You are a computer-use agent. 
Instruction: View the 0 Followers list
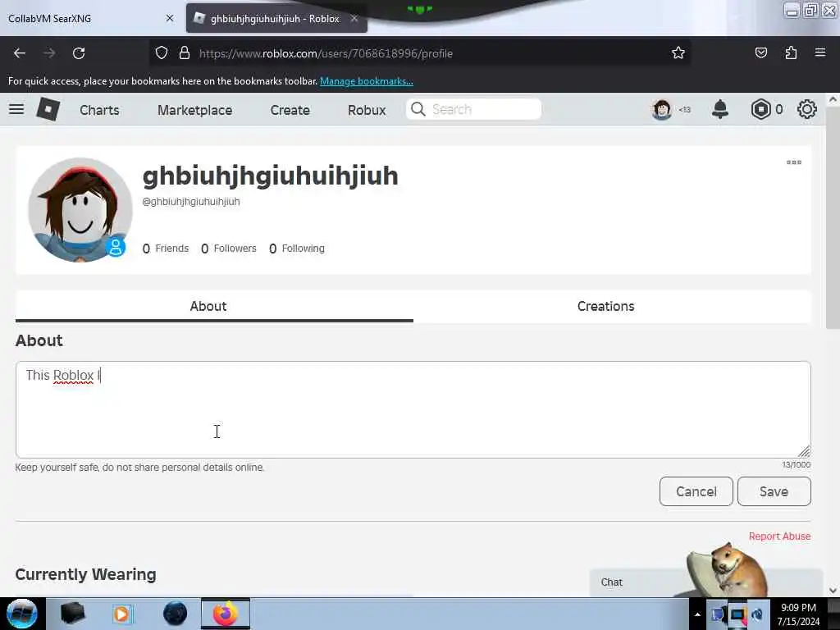click(229, 249)
